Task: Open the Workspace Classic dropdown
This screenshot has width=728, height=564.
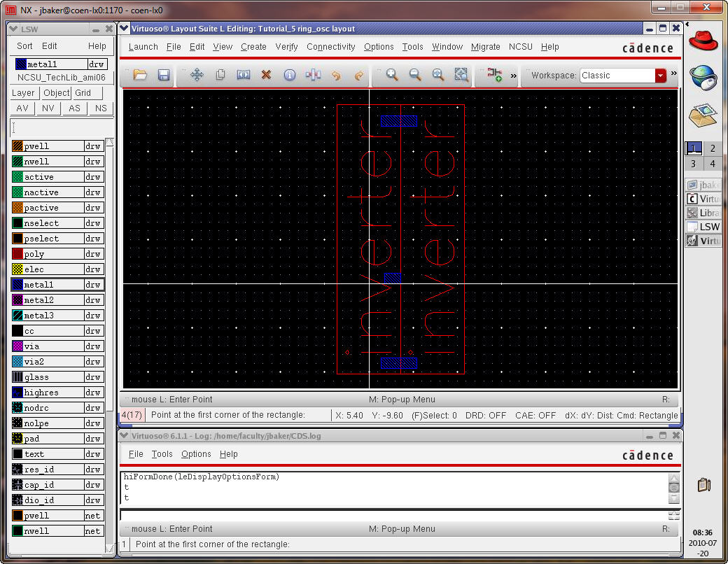Action: (x=660, y=76)
